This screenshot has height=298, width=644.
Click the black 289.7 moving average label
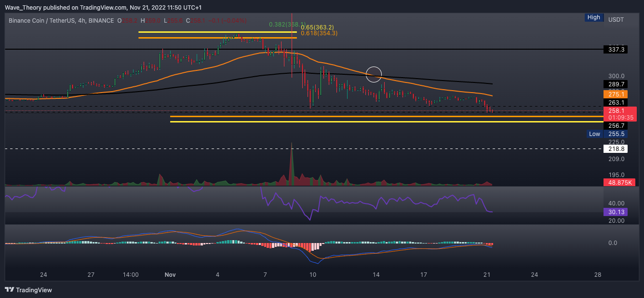[615, 84]
